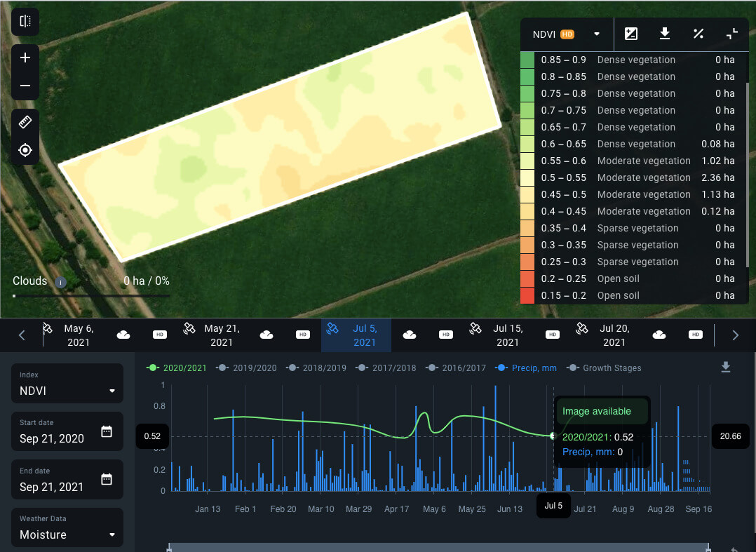Zoom out of the map

coord(25,86)
